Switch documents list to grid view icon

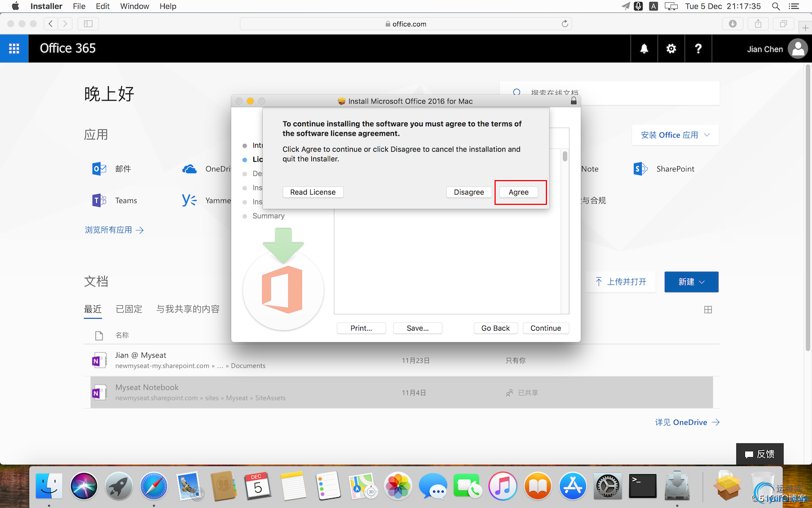pyautogui.click(x=708, y=309)
